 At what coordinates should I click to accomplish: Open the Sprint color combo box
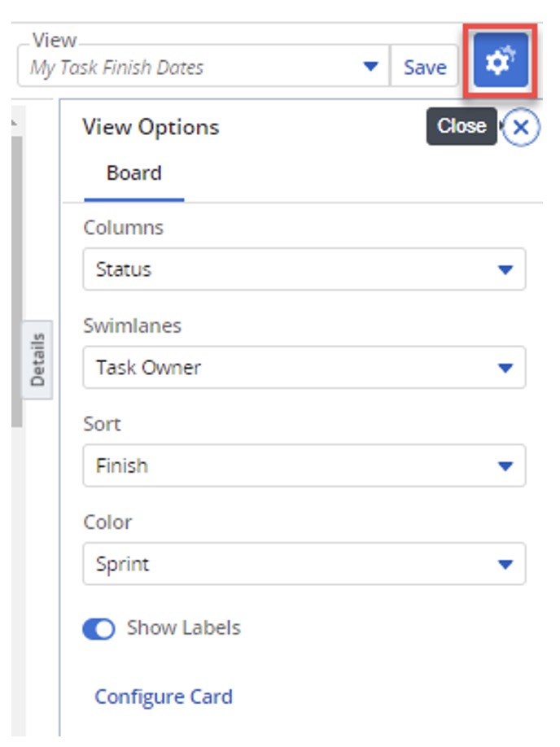click(x=304, y=564)
